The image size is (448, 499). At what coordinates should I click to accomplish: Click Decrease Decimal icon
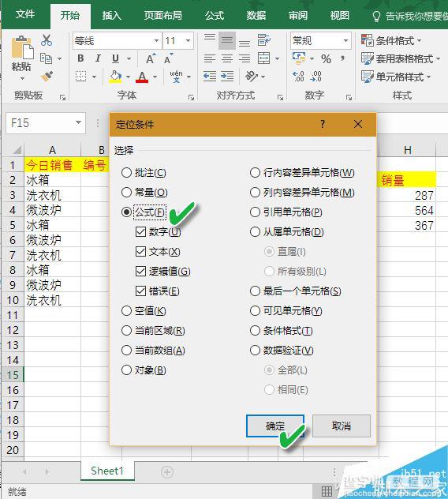[315, 77]
